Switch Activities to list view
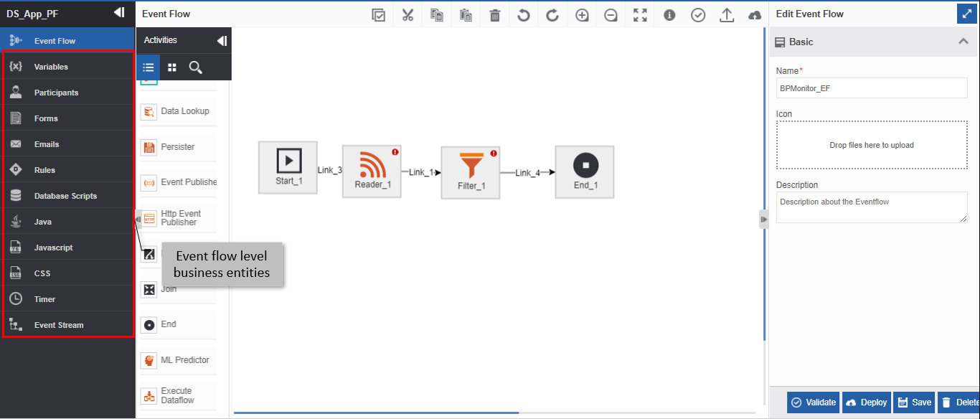This screenshot has width=980, height=419. tap(149, 67)
